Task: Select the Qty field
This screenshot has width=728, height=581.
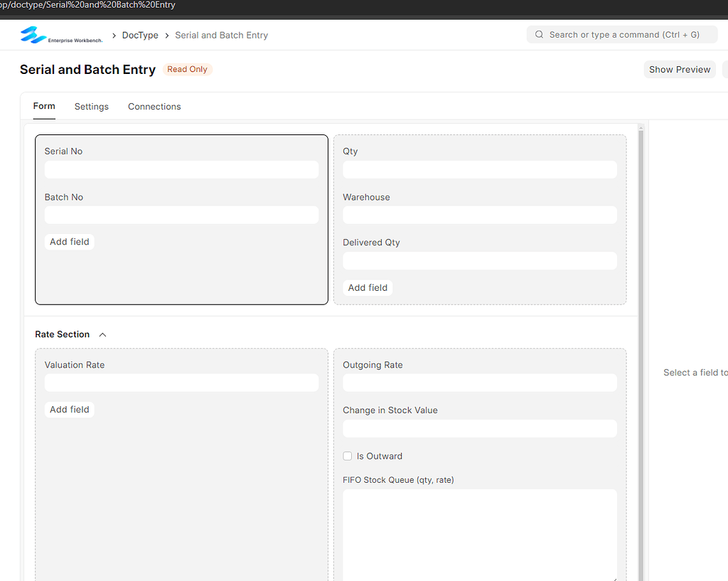Action: [x=479, y=169]
